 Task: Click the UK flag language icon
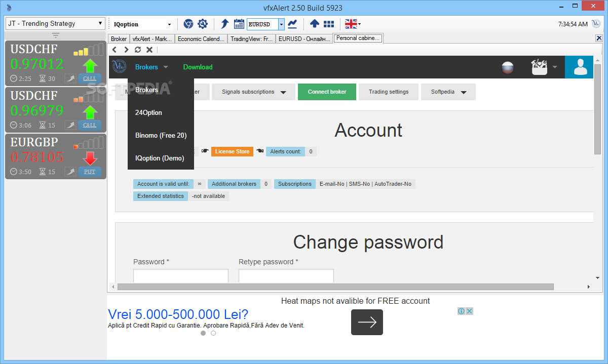tap(351, 24)
